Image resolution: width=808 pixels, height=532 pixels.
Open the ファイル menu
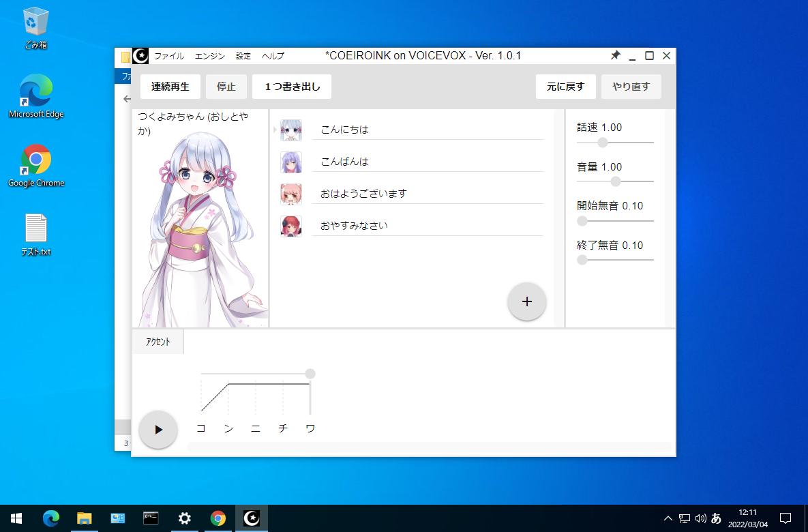tap(169, 56)
